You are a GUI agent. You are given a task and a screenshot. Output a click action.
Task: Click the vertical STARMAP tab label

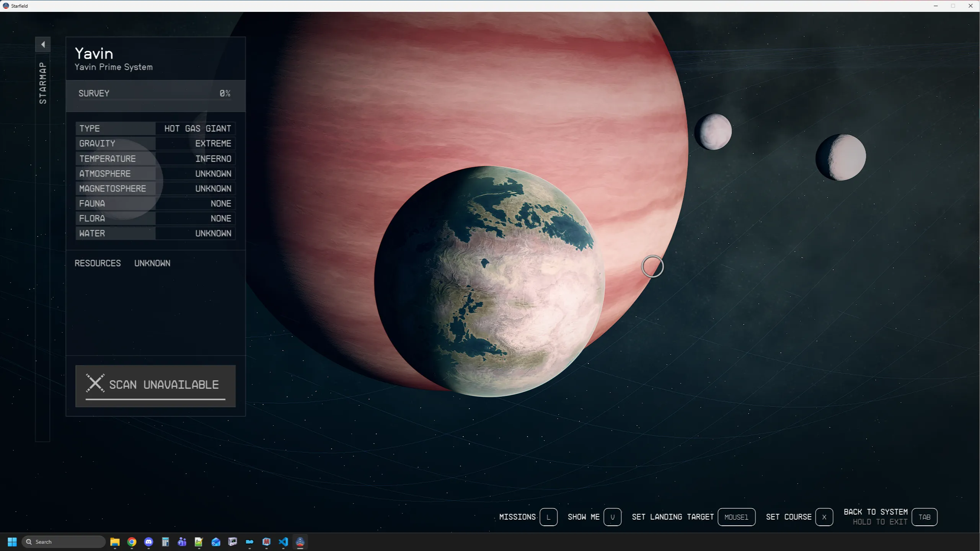click(x=43, y=83)
